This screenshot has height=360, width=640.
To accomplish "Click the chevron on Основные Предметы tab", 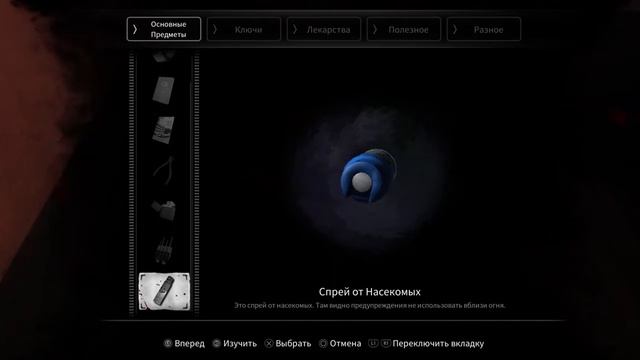I will pos(135,29).
